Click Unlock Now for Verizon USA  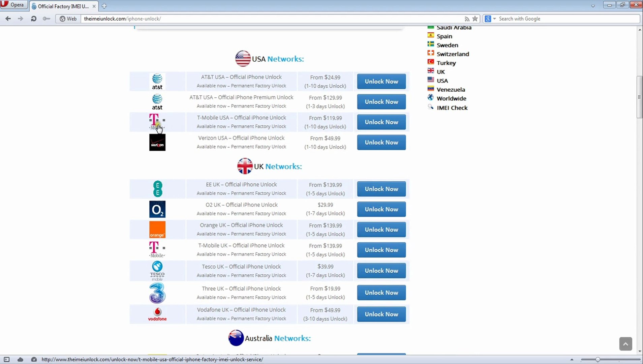pos(381,143)
